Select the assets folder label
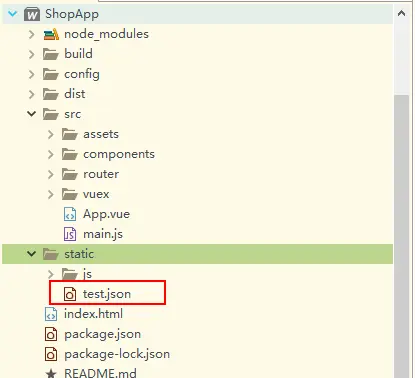The height and width of the screenshot is (378, 415). (101, 134)
